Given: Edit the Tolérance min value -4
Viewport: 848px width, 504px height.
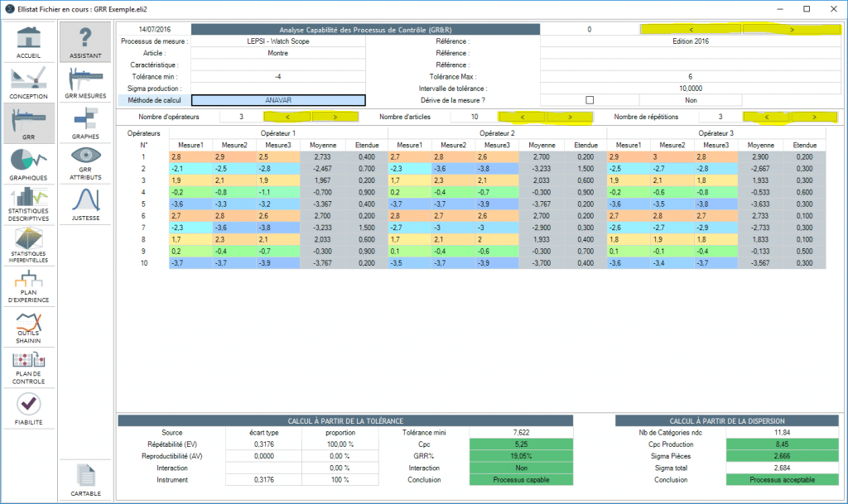Looking at the screenshot, I should click(x=278, y=77).
